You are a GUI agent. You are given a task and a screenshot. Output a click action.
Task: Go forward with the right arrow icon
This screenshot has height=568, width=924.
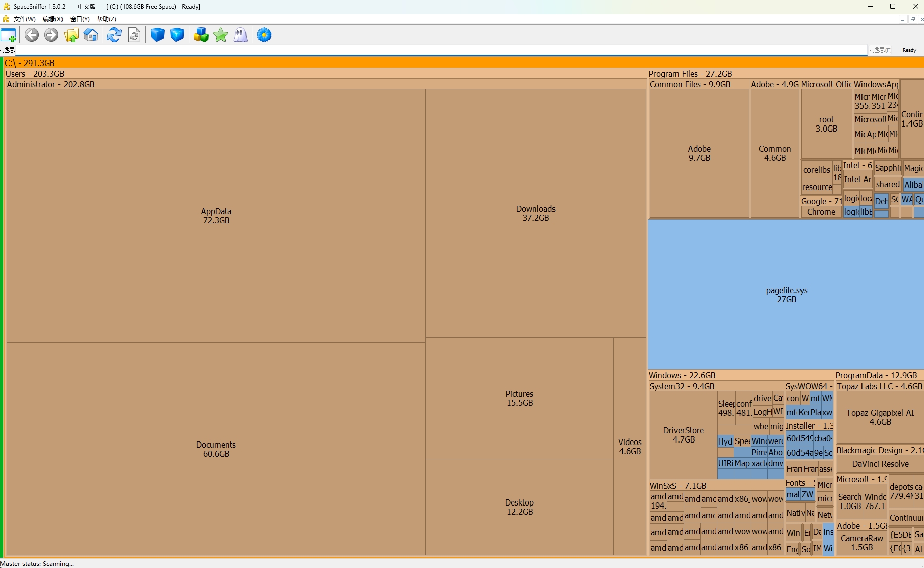coord(51,35)
